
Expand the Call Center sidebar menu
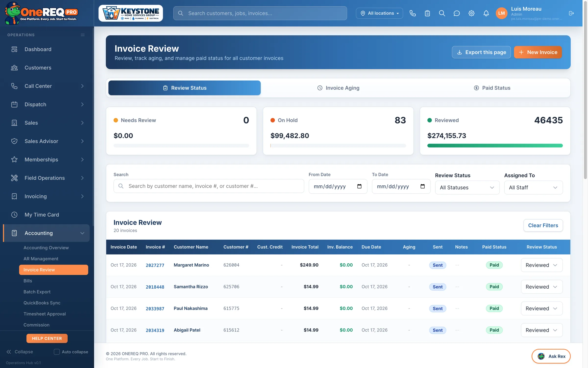(x=47, y=86)
